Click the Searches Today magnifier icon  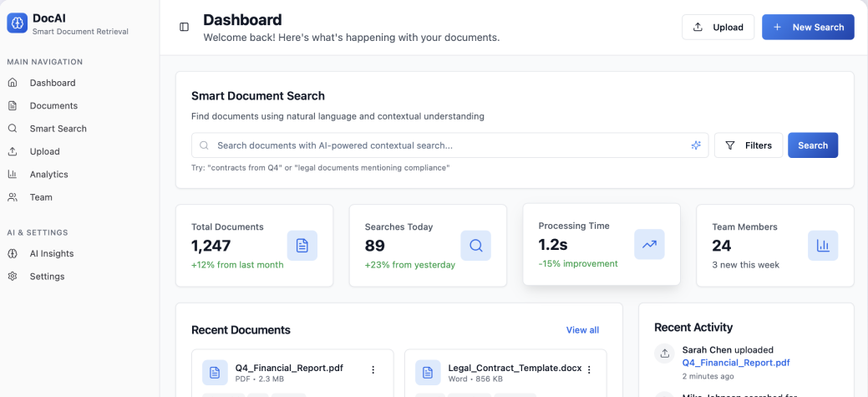pyautogui.click(x=476, y=246)
